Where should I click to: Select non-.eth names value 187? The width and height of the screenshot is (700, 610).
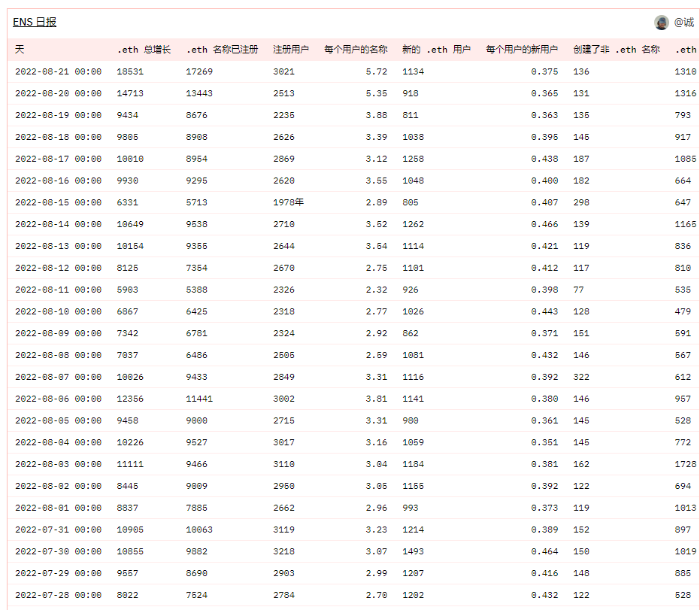click(x=581, y=159)
